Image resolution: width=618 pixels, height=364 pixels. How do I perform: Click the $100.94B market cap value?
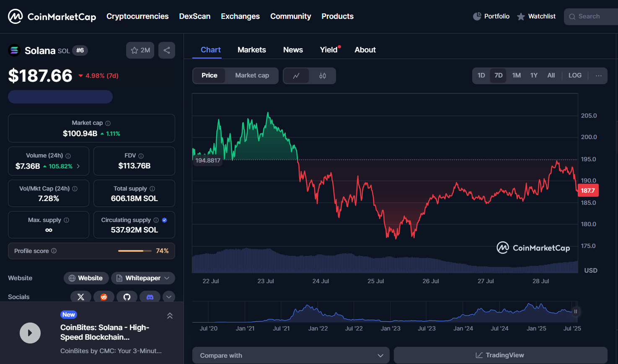[x=80, y=134]
